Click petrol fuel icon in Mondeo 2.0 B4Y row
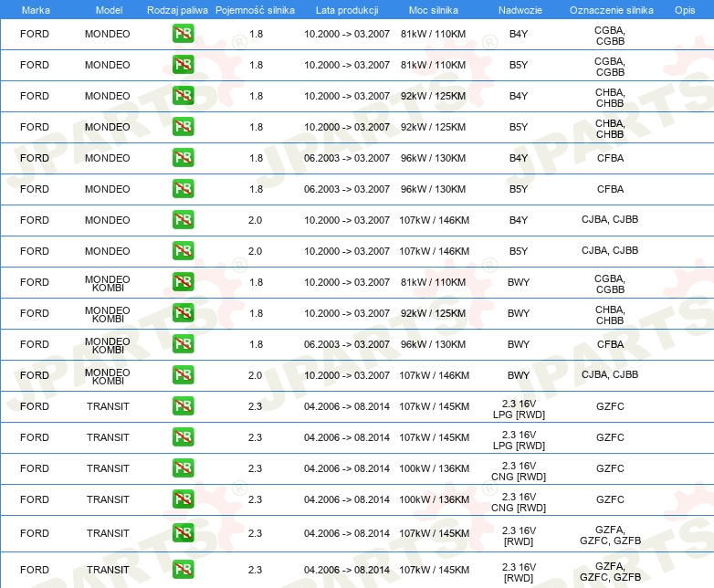This screenshot has height=588, width=714. coord(183,219)
